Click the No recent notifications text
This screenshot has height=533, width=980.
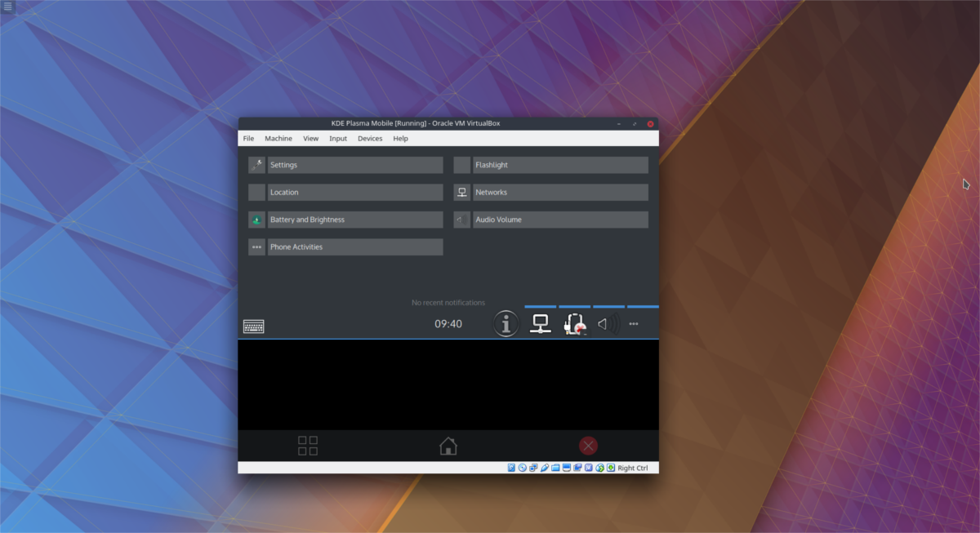point(448,303)
